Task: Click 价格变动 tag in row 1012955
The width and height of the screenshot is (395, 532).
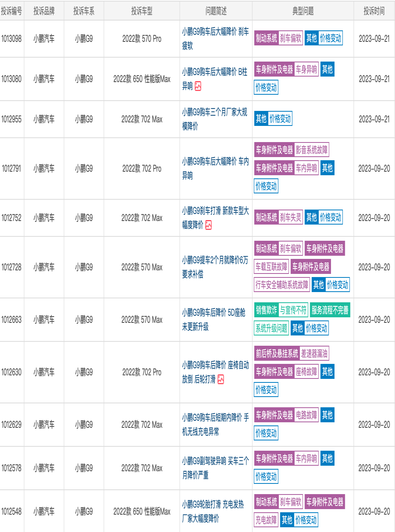Action: point(280,119)
